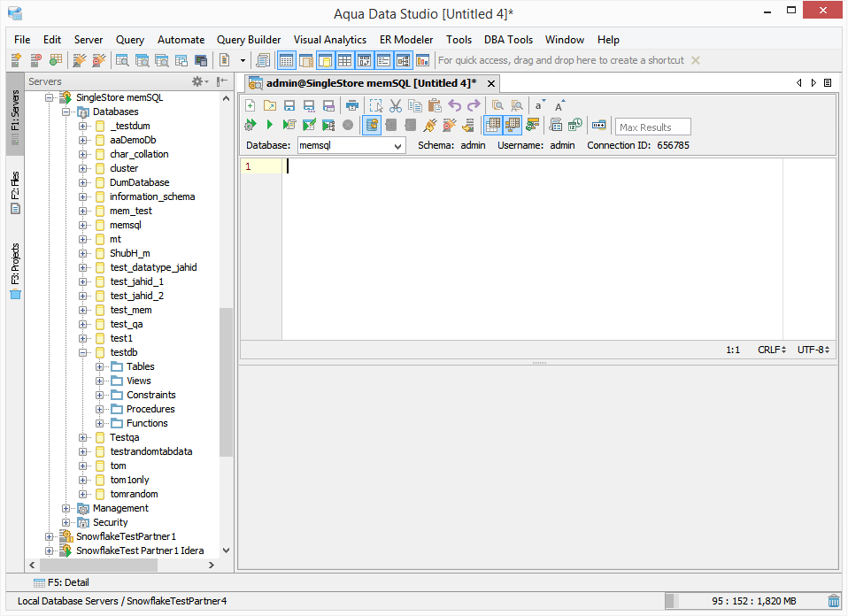Collapse the Servers panel with pin icon
The height and width of the screenshot is (616, 848).
[221, 81]
